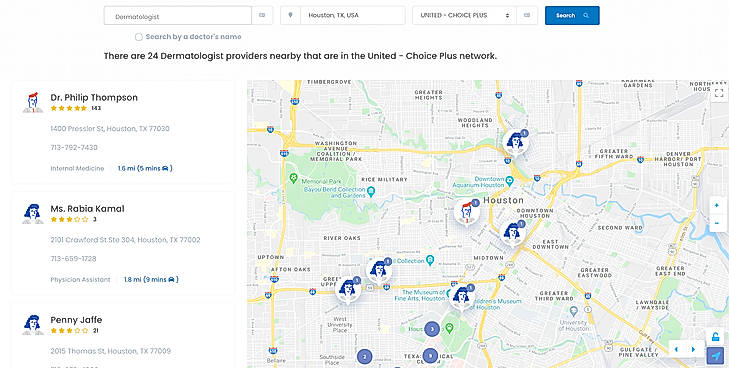
Task: Click the Dermatologist specialty input field
Action: (178, 15)
